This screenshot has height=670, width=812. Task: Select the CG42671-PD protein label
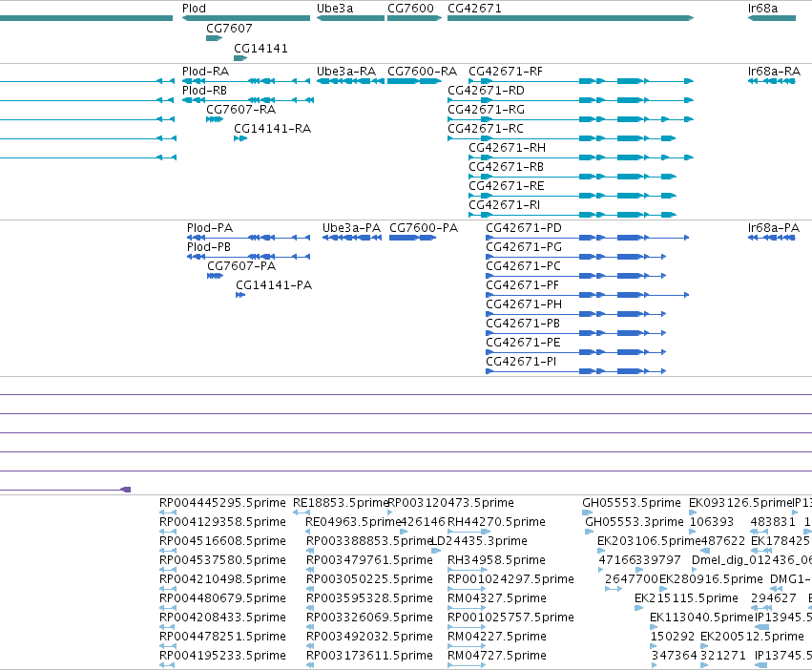524,228
